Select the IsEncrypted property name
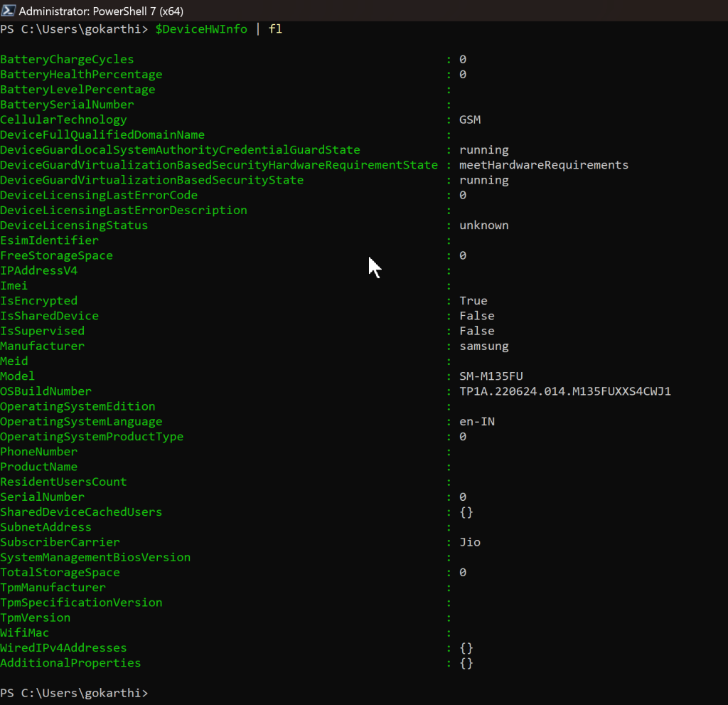Image resolution: width=728 pixels, height=705 pixels. click(38, 301)
